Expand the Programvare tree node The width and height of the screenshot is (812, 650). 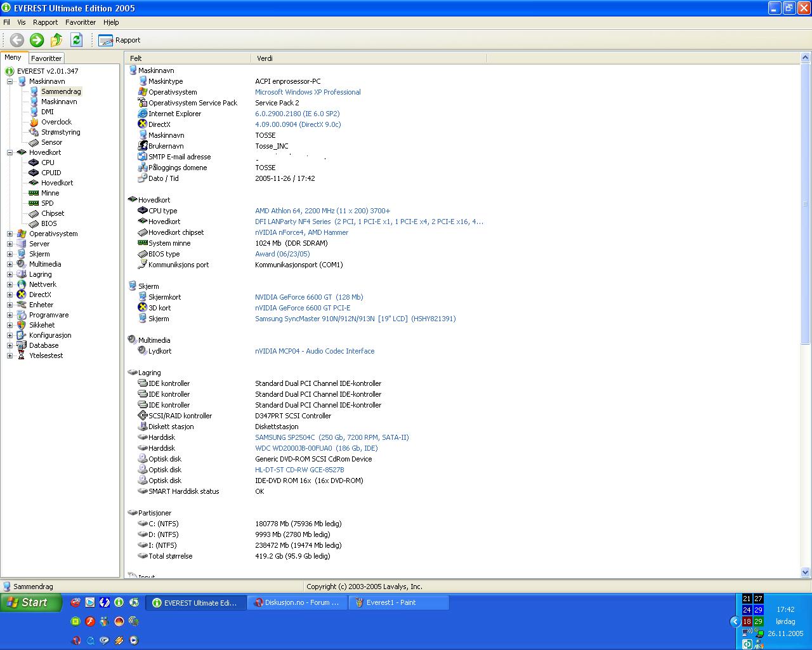pyautogui.click(x=10, y=315)
